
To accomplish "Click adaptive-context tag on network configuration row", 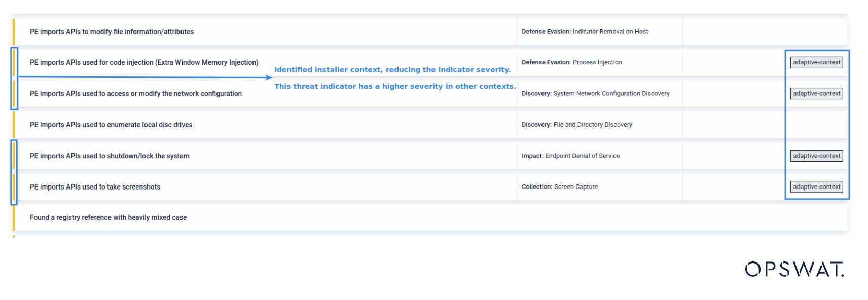I will pos(816,93).
